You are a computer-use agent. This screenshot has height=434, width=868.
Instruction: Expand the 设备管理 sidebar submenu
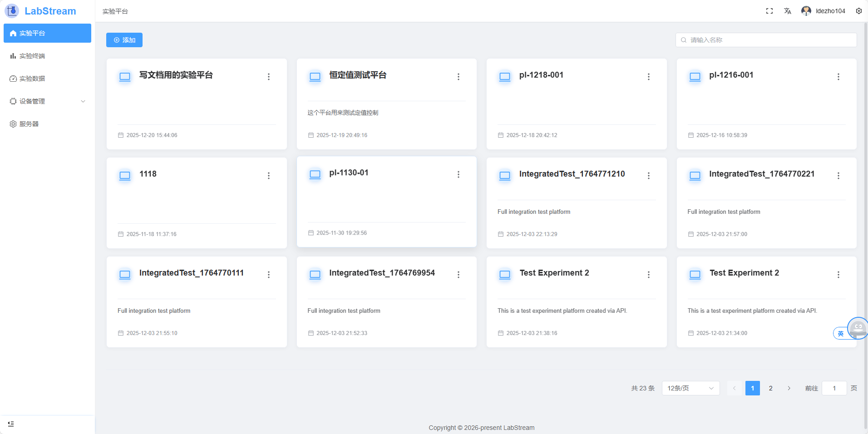pyautogui.click(x=47, y=101)
